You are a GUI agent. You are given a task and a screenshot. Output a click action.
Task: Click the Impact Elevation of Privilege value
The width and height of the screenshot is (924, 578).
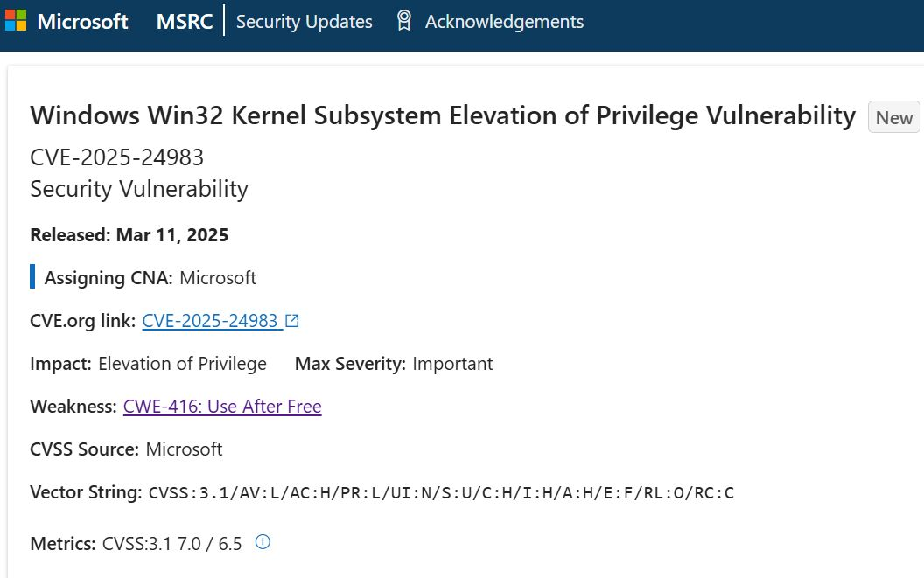(182, 364)
